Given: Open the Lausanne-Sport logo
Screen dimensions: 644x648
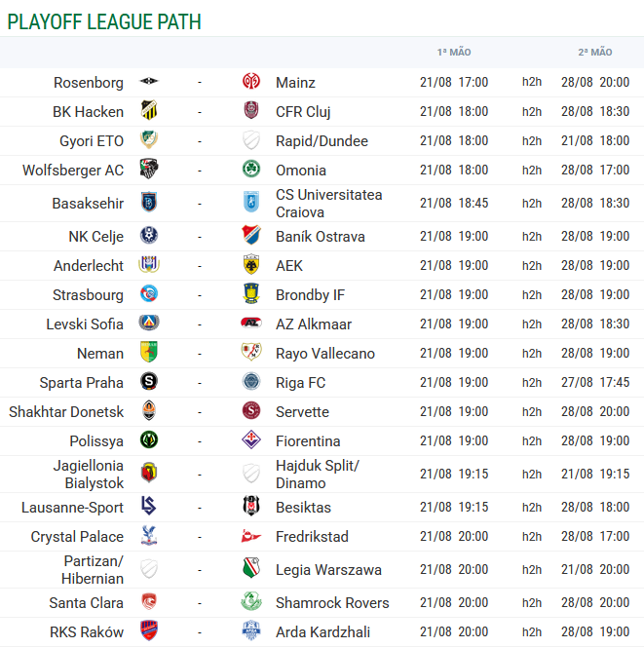Looking at the screenshot, I should [149, 506].
